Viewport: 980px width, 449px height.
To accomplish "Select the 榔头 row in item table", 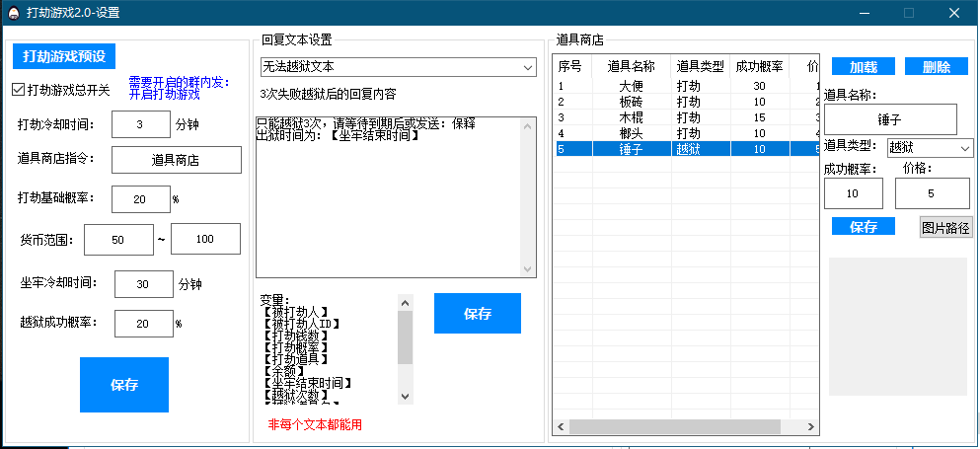I will coord(686,132).
